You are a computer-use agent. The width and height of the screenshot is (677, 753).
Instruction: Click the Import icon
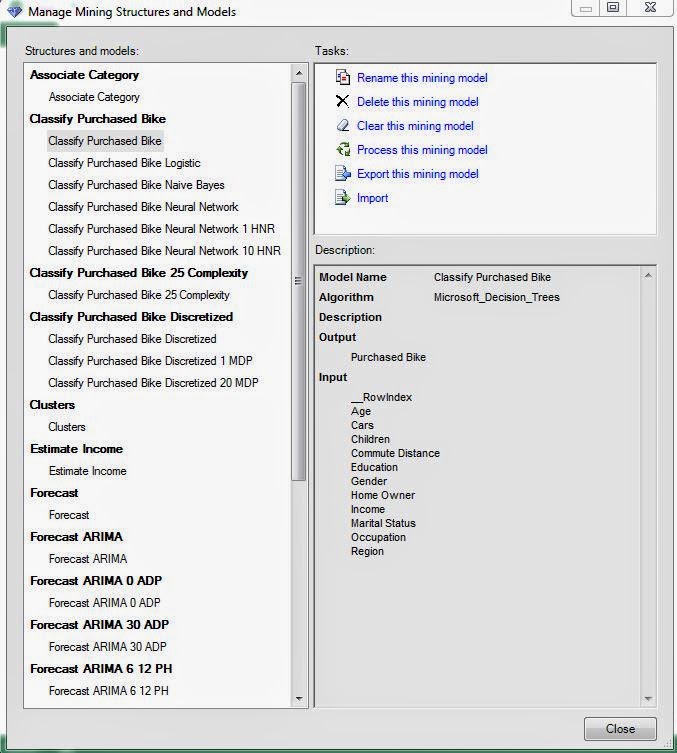click(x=343, y=197)
